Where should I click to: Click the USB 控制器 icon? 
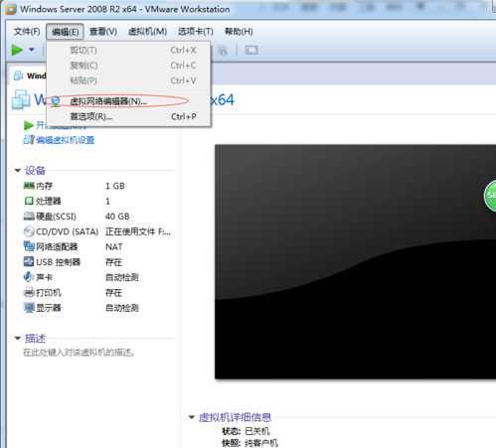pos(29,261)
